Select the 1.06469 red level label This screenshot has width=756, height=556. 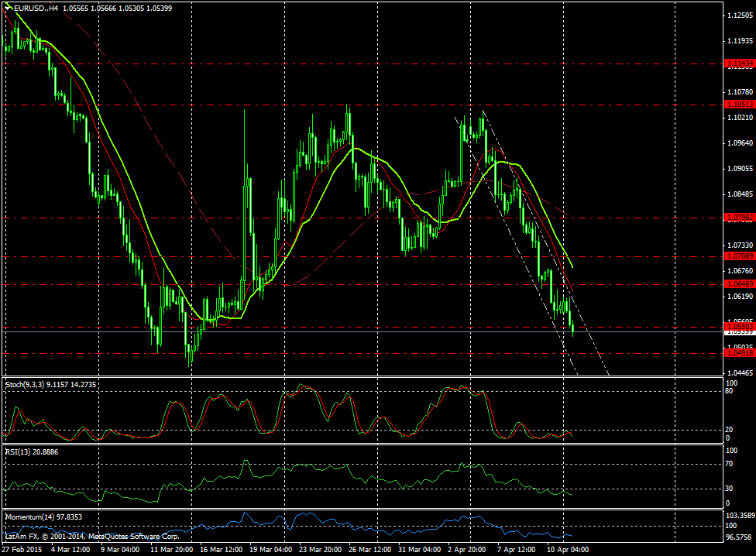pyautogui.click(x=737, y=285)
